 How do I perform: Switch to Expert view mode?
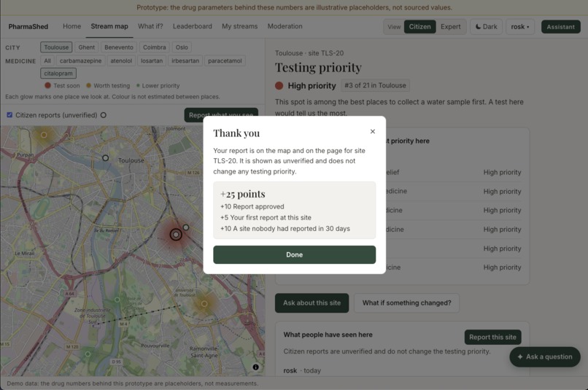pyautogui.click(x=450, y=26)
